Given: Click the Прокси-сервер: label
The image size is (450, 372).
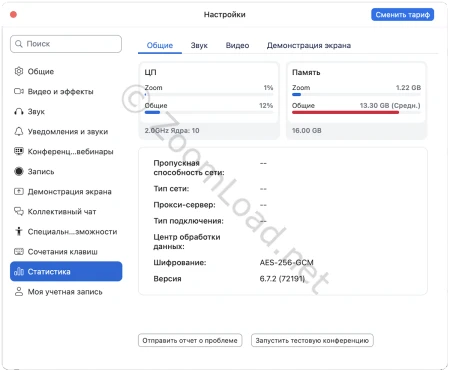Looking at the screenshot, I should point(184,205).
